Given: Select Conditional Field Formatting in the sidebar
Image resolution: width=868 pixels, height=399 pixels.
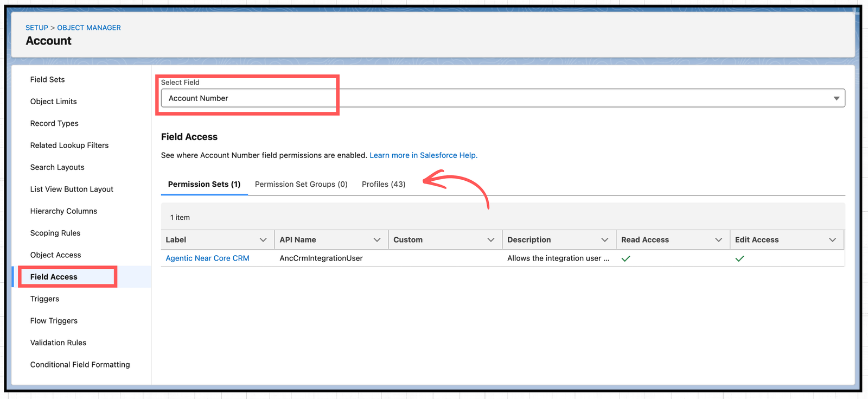Looking at the screenshot, I should [x=80, y=365].
